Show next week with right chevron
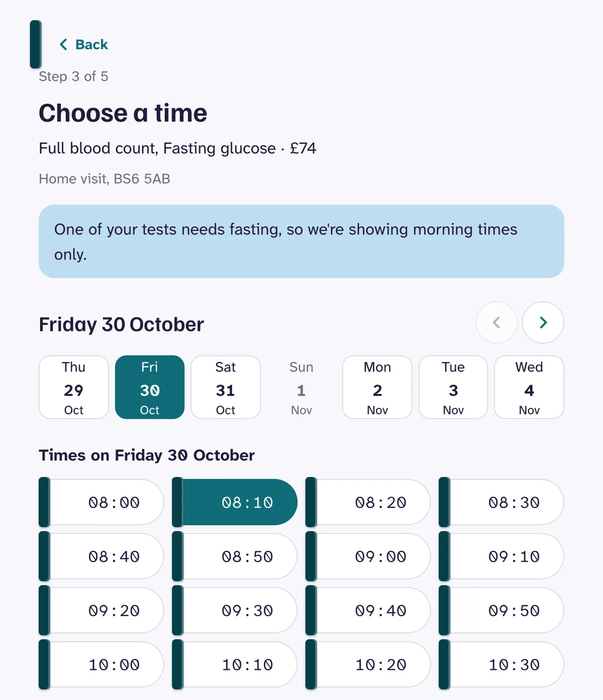This screenshot has height=700, width=603. [x=543, y=322]
